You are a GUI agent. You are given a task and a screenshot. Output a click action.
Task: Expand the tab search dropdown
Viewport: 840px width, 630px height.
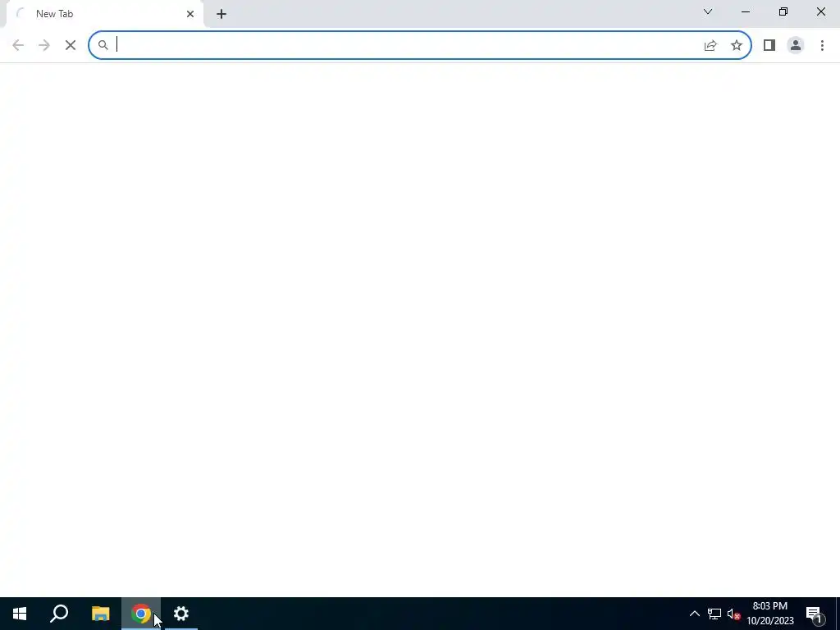click(x=708, y=11)
